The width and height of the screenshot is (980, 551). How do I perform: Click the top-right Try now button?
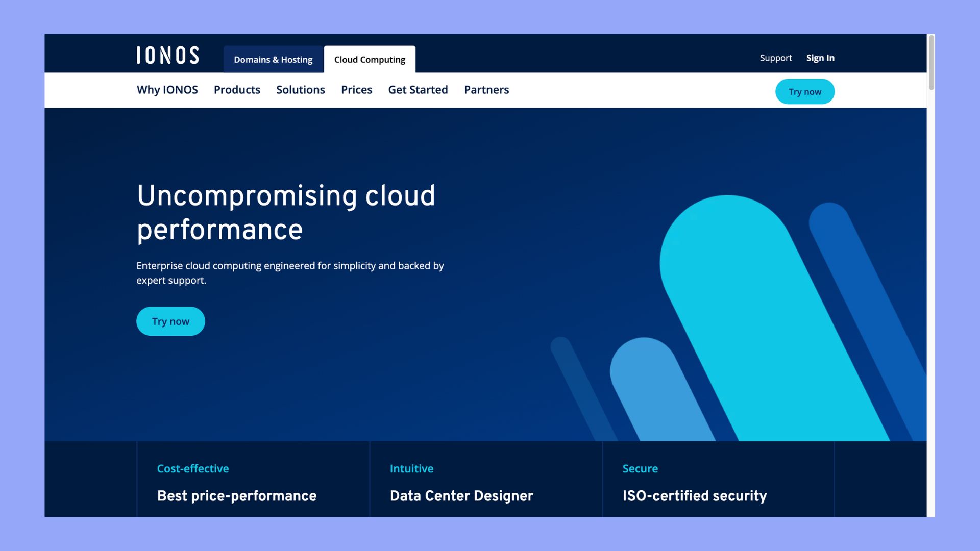point(805,91)
